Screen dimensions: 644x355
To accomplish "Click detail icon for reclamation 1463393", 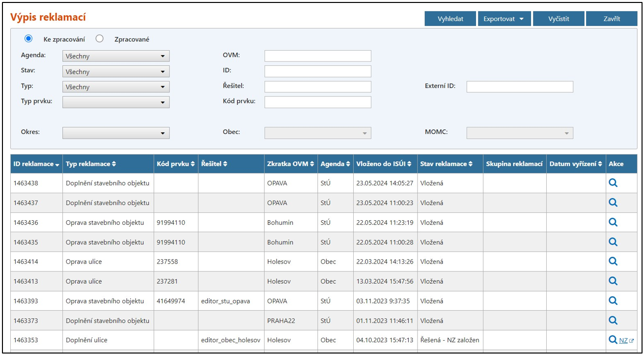I will [x=613, y=300].
